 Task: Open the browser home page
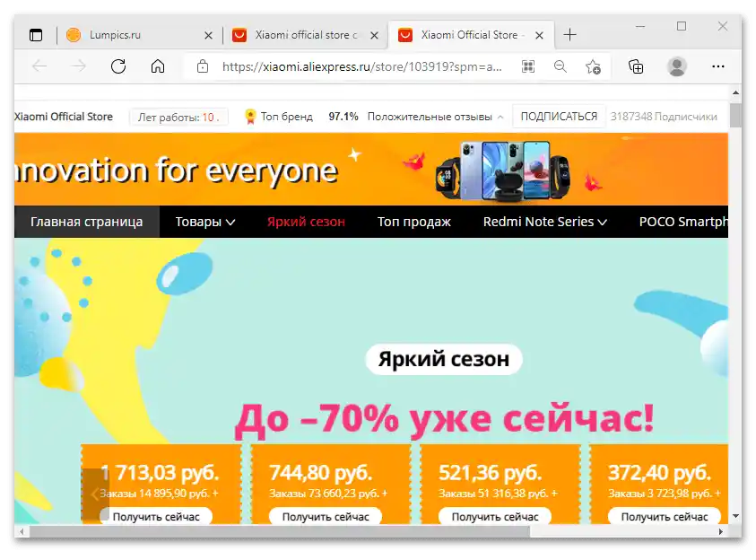click(x=158, y=66)
